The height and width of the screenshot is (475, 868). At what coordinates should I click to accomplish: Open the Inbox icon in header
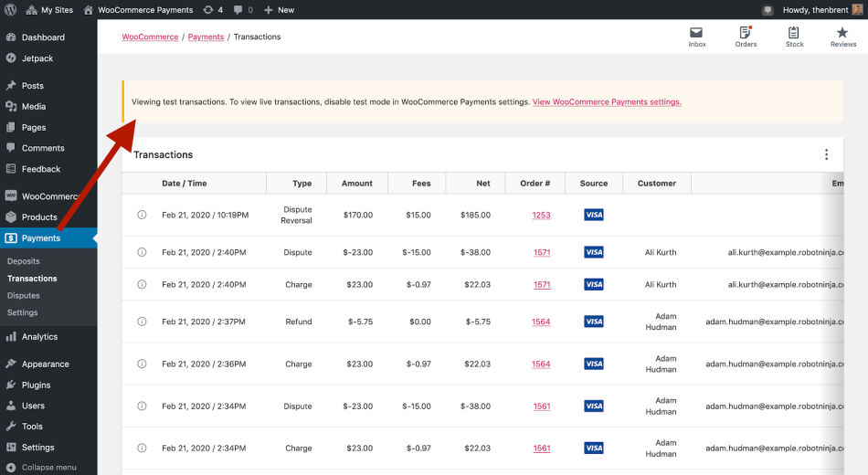click(696, 37)
